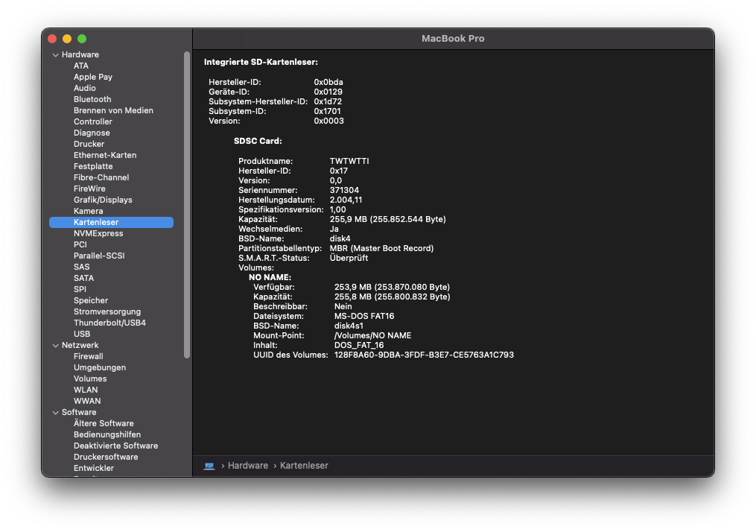
Task: Select the highlighted Kartenleser sidebar item
Action: (x=112, y=222)
